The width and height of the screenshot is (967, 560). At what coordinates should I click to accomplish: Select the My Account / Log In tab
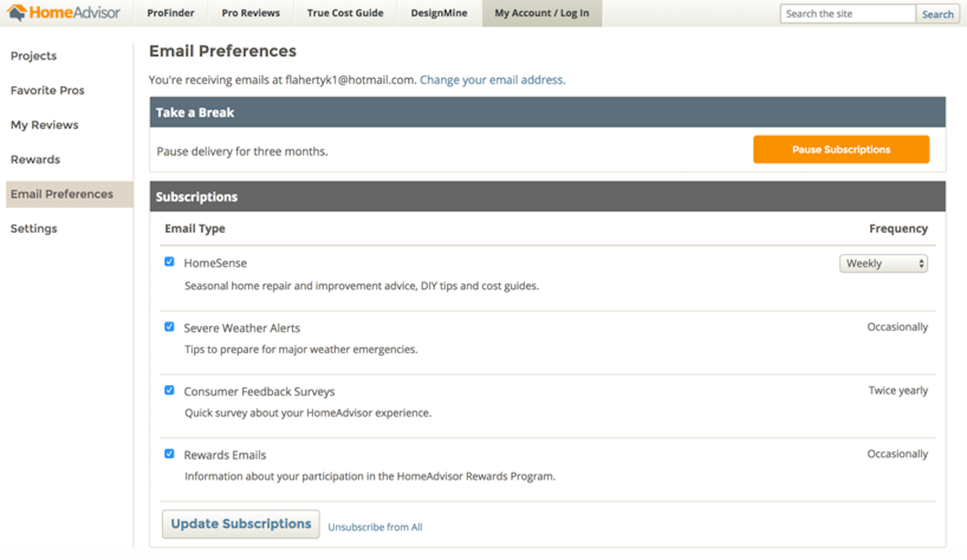541,13
